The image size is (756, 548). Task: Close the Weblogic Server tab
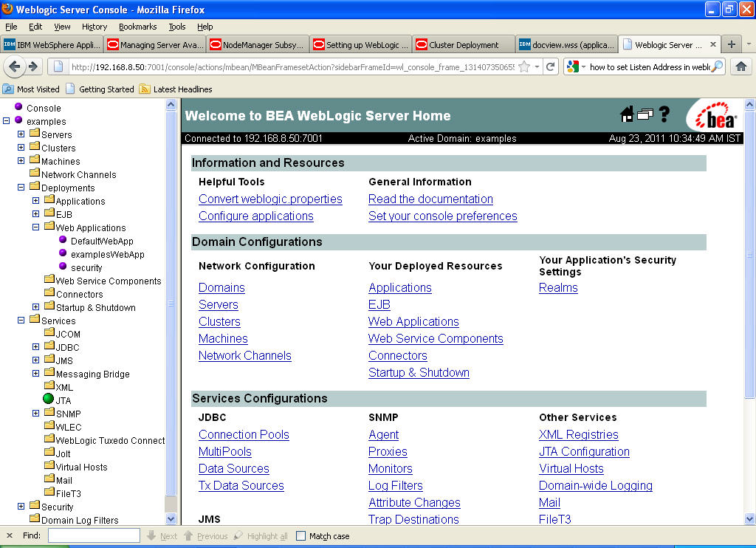click(713, 44)
